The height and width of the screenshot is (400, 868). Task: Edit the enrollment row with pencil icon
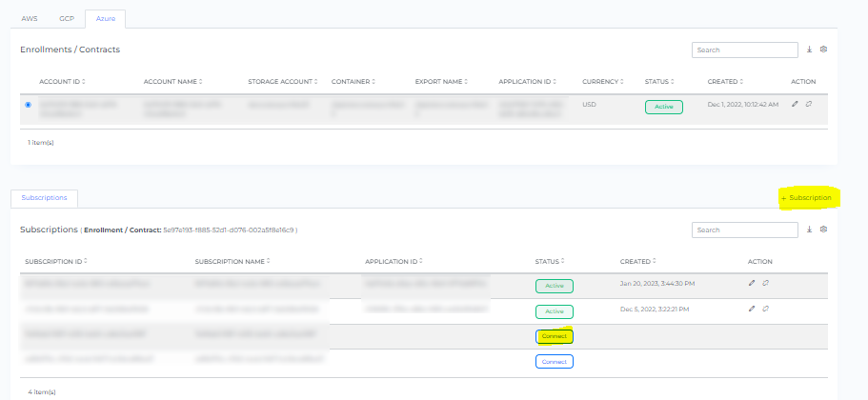(795, 105)
